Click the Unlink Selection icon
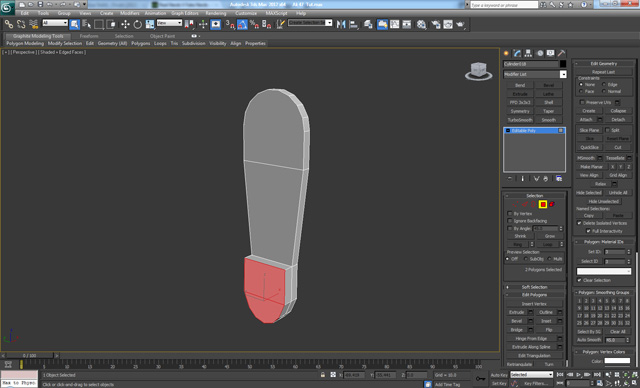Screen dimensions: 640x388 21,24
